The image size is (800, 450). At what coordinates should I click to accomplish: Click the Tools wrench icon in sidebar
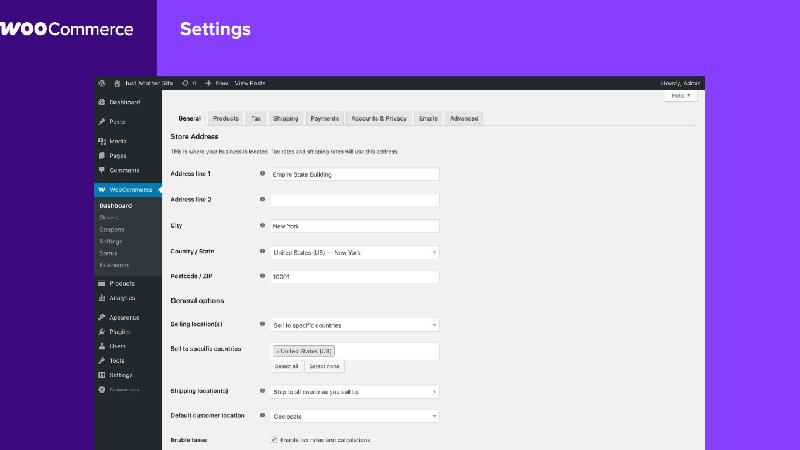(x=102, y=361)
